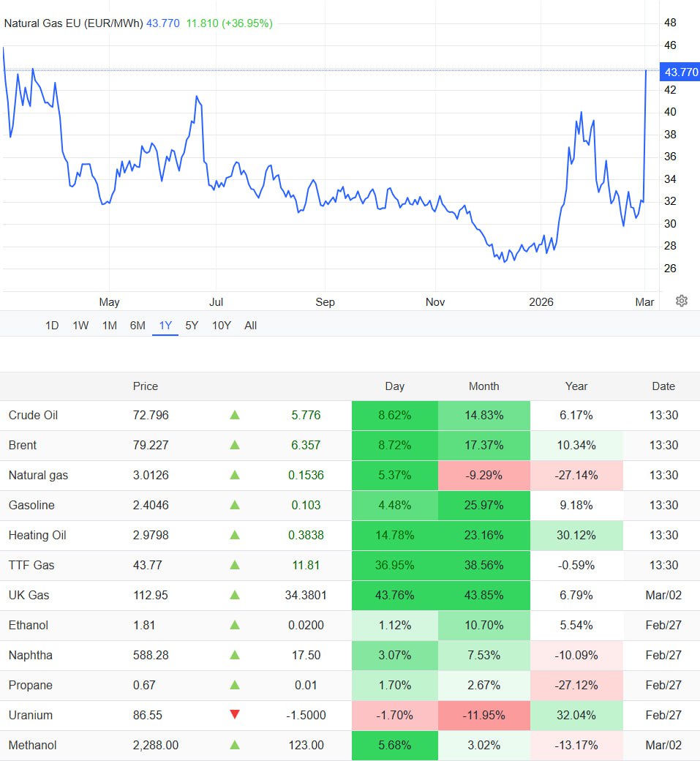This screenshot has height=761, width=700.
Task: Click UK Gas price 112.95
Action: [x=151, y=595]
